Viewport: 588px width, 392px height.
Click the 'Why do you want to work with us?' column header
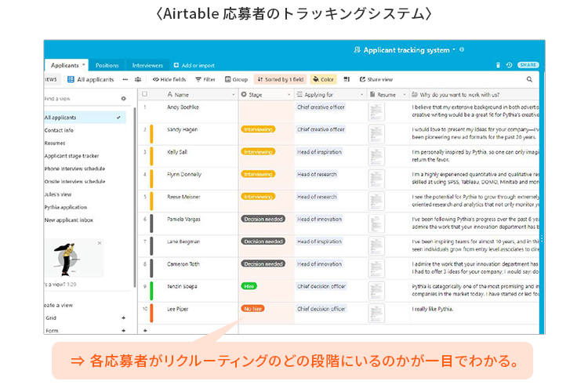[x=474, y=95]
